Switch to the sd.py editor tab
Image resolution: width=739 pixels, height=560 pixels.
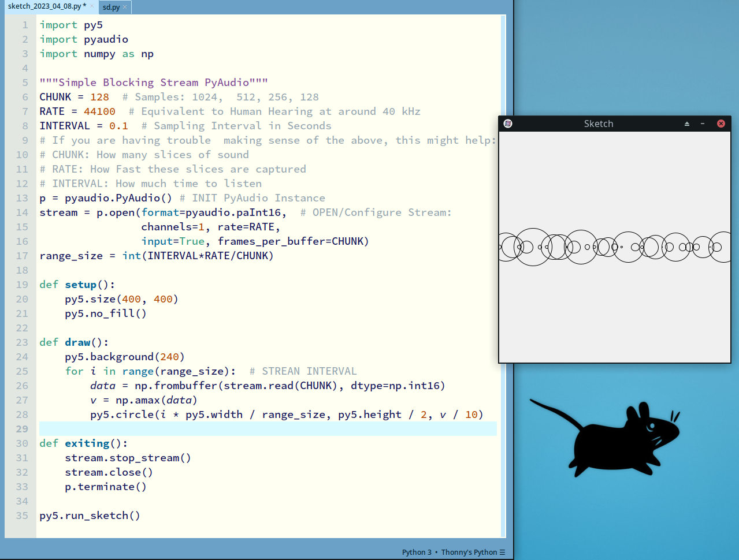point(111,8)
